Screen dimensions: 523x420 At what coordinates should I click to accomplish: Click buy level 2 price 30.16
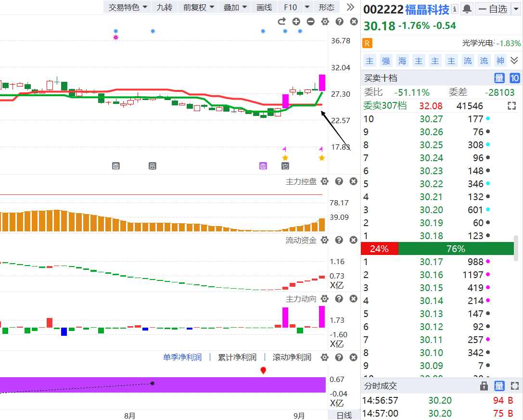pyautogui.click(x=431, y=275)
